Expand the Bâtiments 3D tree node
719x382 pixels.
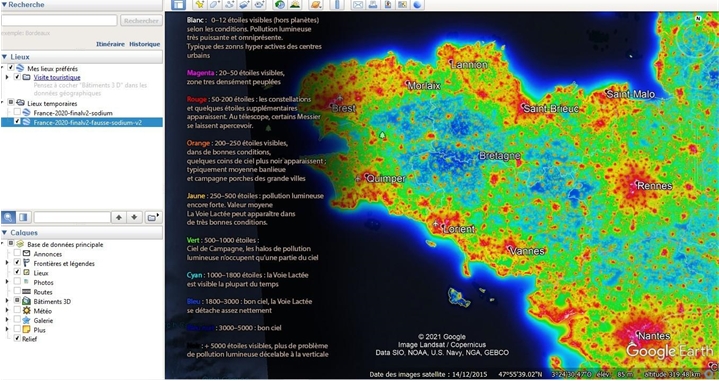(x=7, y=301)
